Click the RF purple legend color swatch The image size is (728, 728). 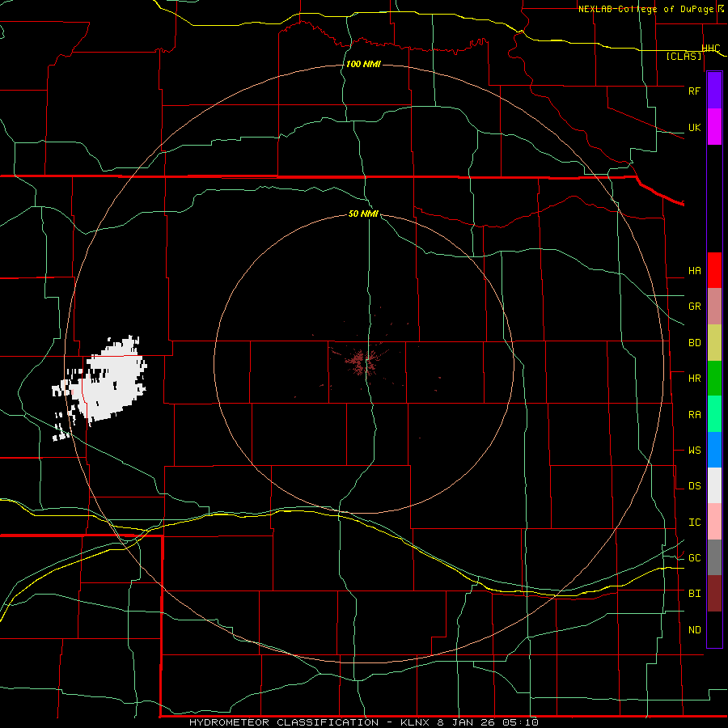click(714, 91)
